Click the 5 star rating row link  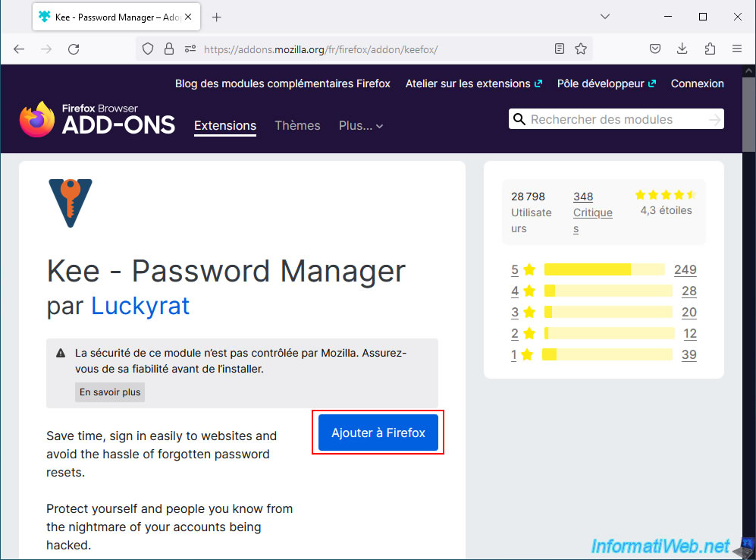click(x=604, y=269)
